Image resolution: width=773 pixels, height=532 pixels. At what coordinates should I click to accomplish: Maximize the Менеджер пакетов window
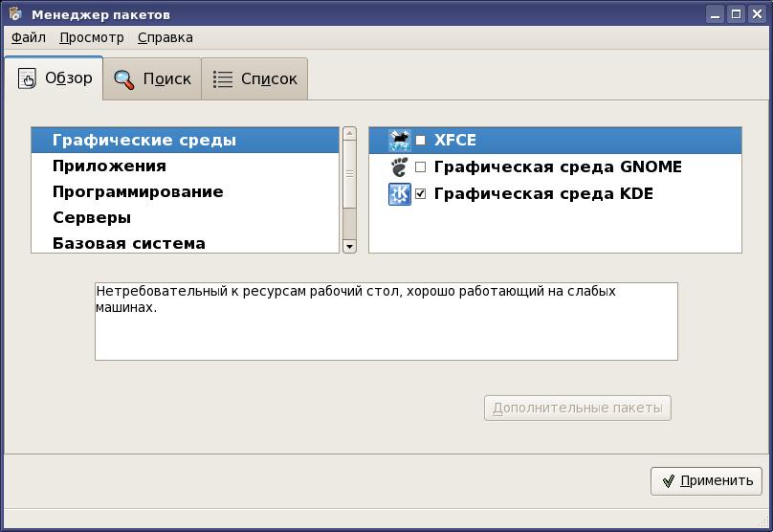[x=736, y=14]
